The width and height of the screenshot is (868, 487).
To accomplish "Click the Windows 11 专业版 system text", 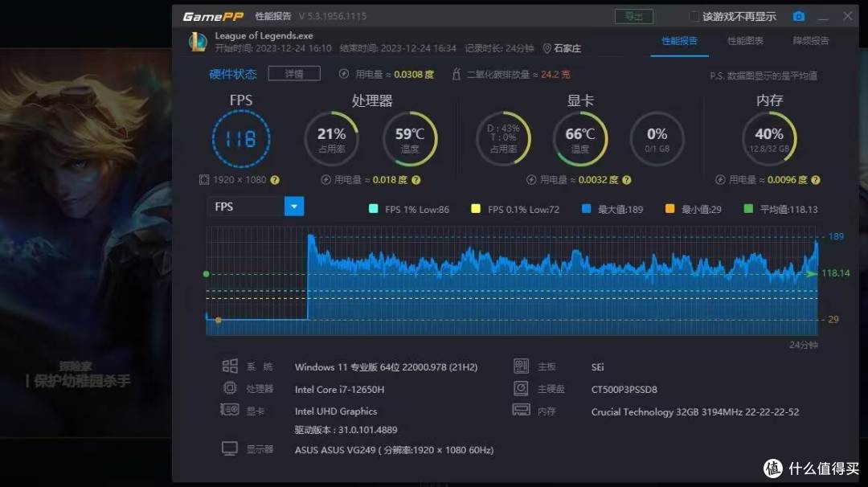I will tap(386, 367).
